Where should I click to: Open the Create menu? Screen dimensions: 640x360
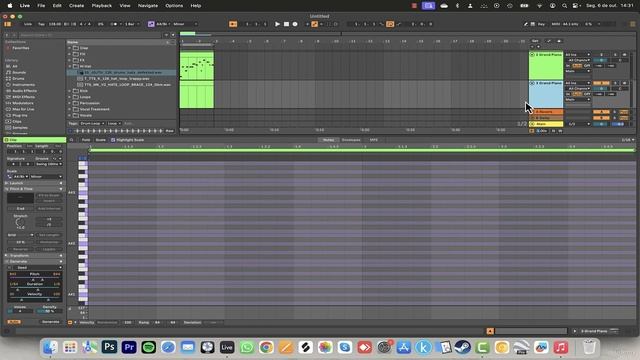coord(76,6)
